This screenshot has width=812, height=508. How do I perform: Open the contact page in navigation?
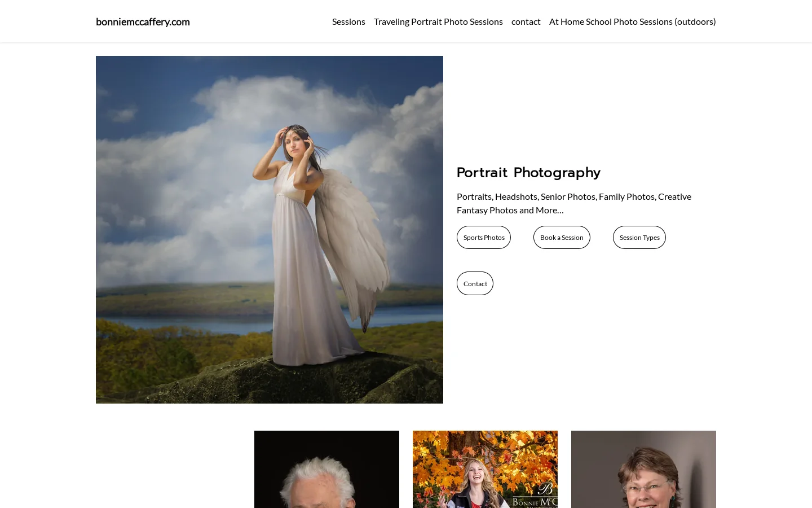click(x=526, y=21)
